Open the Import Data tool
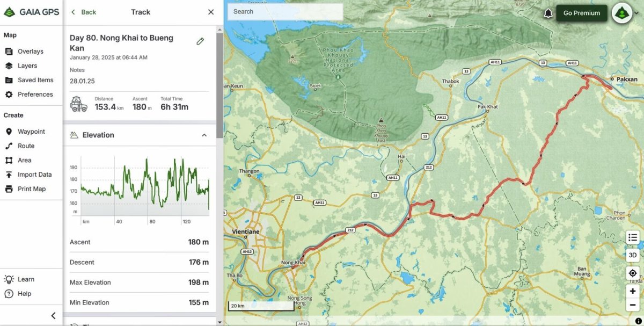Viewport: 644px width, 326px height. tap(33, 174)
